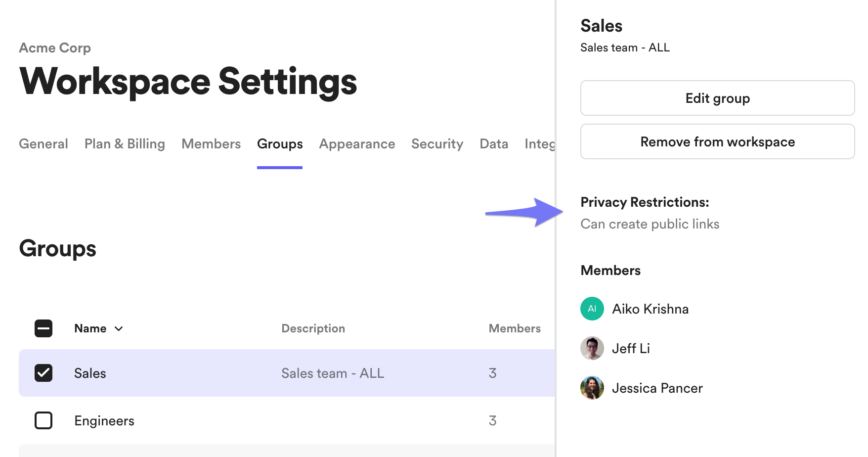868x457 pixels.
Task: Toggle the select-all header checkbox
Action: 43,328
